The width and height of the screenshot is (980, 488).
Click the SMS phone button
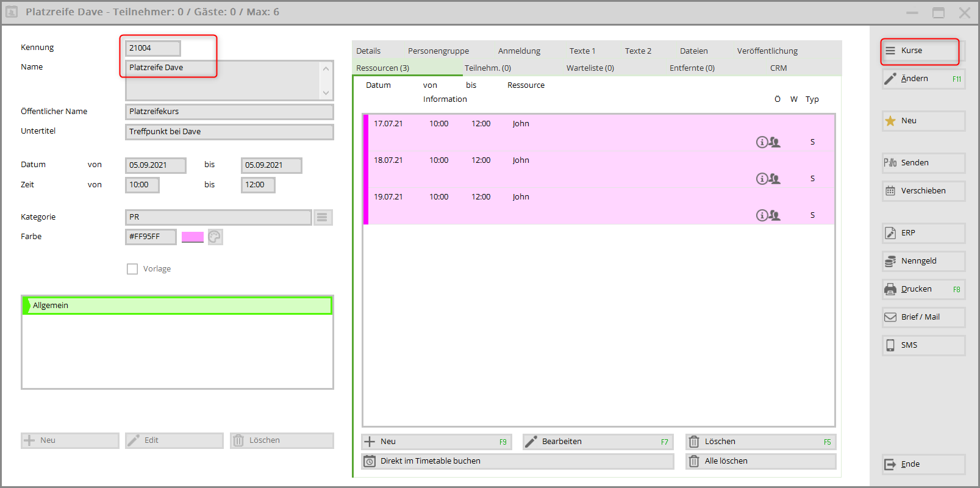[x=923, y=345]
